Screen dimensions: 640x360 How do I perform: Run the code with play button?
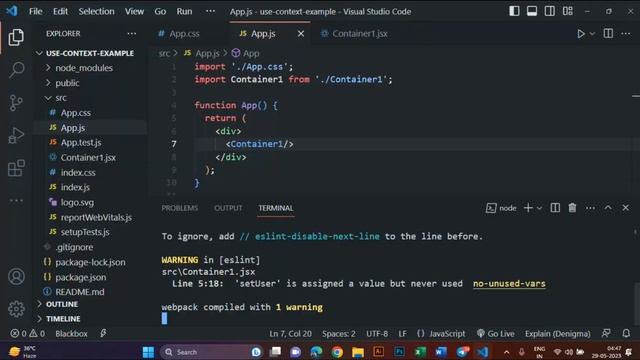580,33
